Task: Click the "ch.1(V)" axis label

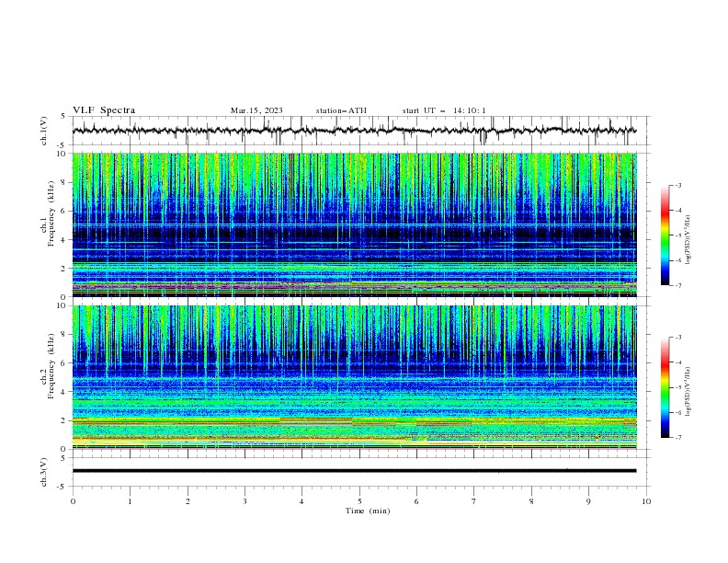Action: (x=44, y=131)
